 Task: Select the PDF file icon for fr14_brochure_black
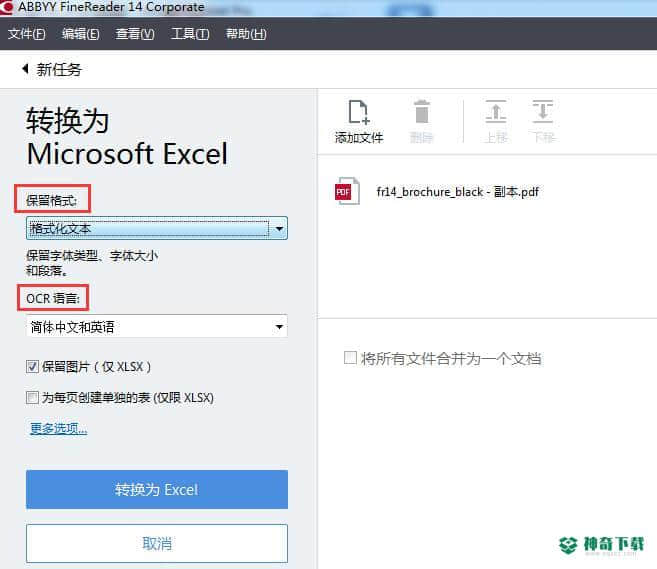pos(347,191)
